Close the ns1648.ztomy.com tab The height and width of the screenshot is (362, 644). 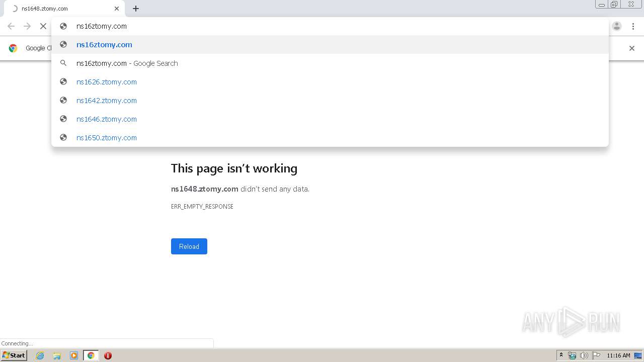[117, 9]
